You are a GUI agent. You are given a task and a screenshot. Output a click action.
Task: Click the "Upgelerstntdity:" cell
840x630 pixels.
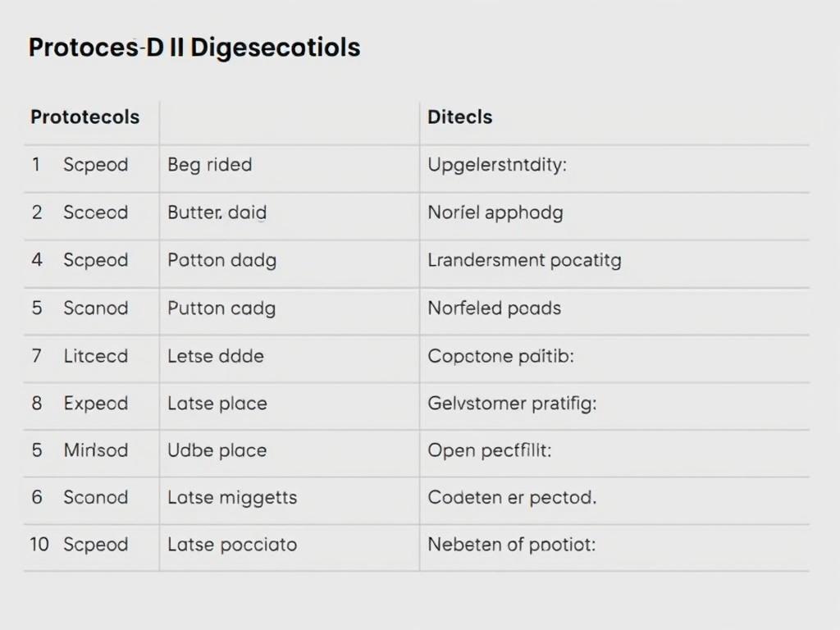[497, 164]
